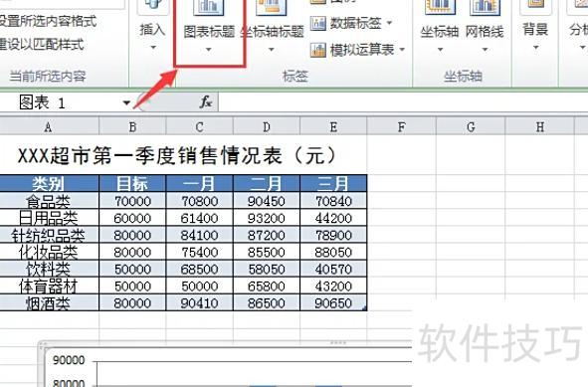Expand the 坐标轴标题 dropdown arrow

(x=272, y=50)
